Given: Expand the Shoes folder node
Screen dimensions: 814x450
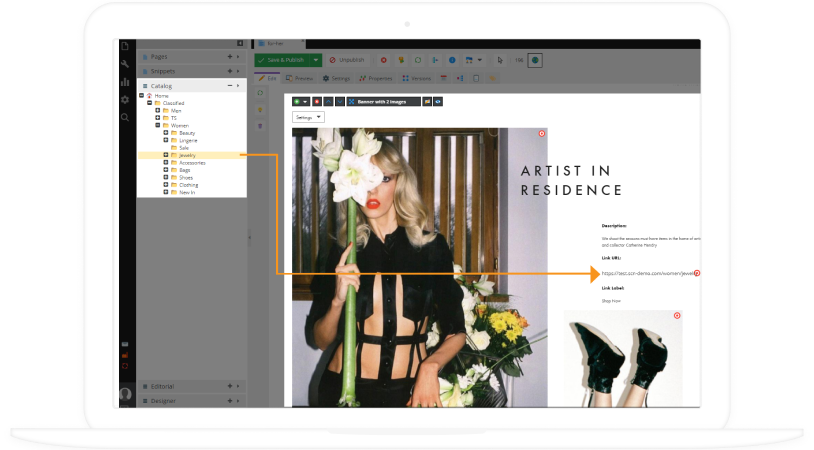Looking at the screenshot, I should tap(166, 177).
